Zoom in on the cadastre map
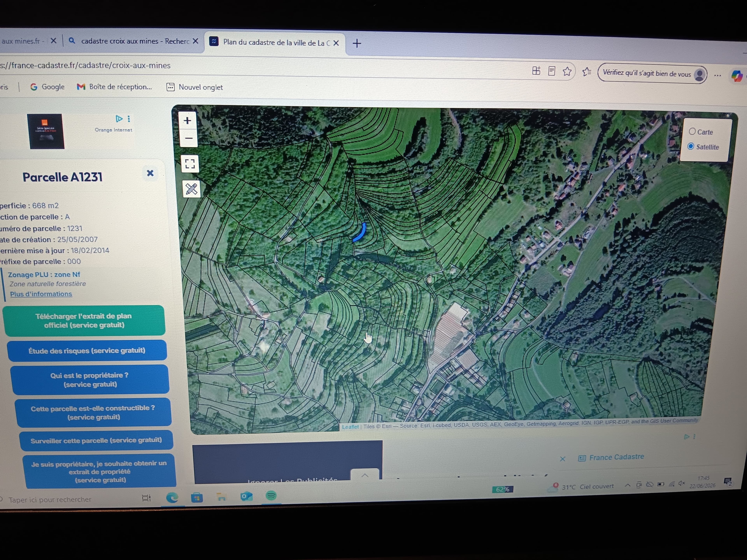 coord(187,121)
